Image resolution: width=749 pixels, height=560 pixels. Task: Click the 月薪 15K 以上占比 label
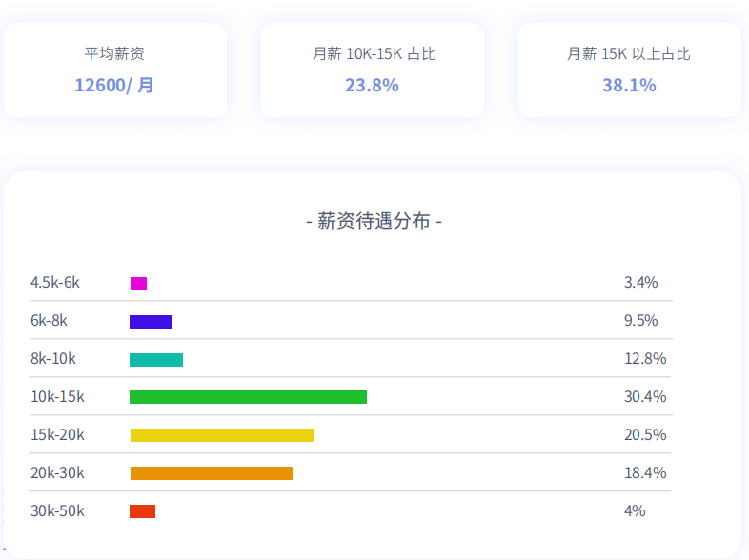[629, 53]
